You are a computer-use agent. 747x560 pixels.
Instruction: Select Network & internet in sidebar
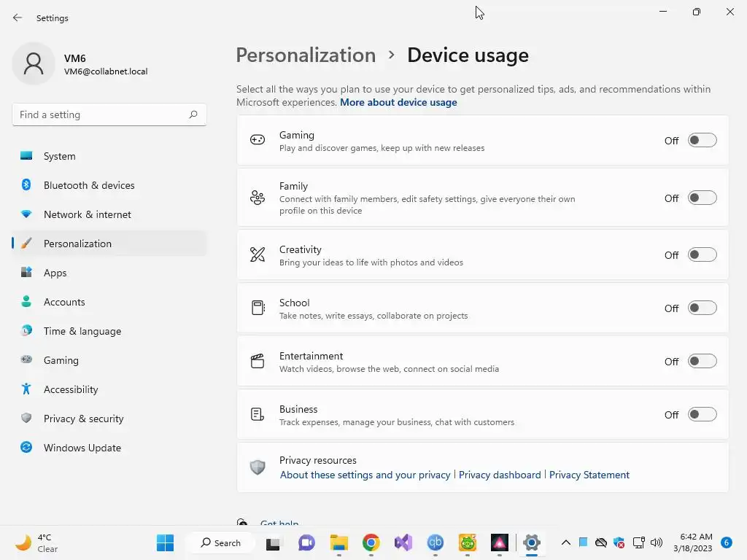87,214
